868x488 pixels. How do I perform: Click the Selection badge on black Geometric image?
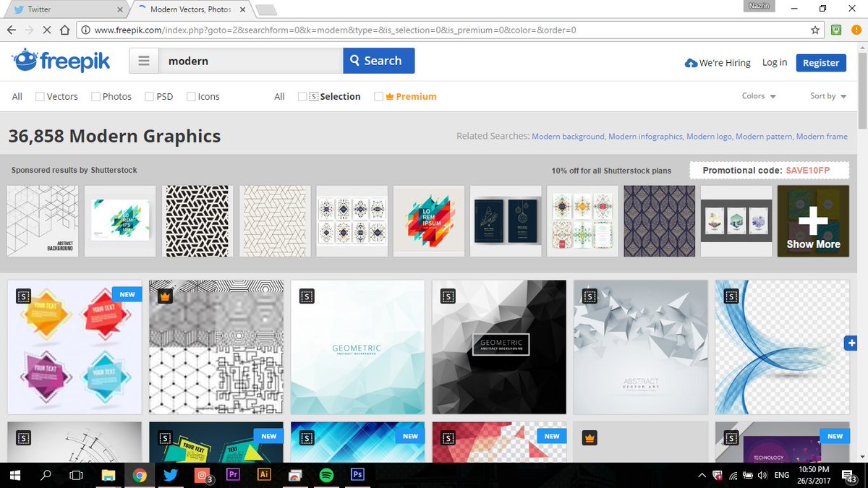coord(448,296)
